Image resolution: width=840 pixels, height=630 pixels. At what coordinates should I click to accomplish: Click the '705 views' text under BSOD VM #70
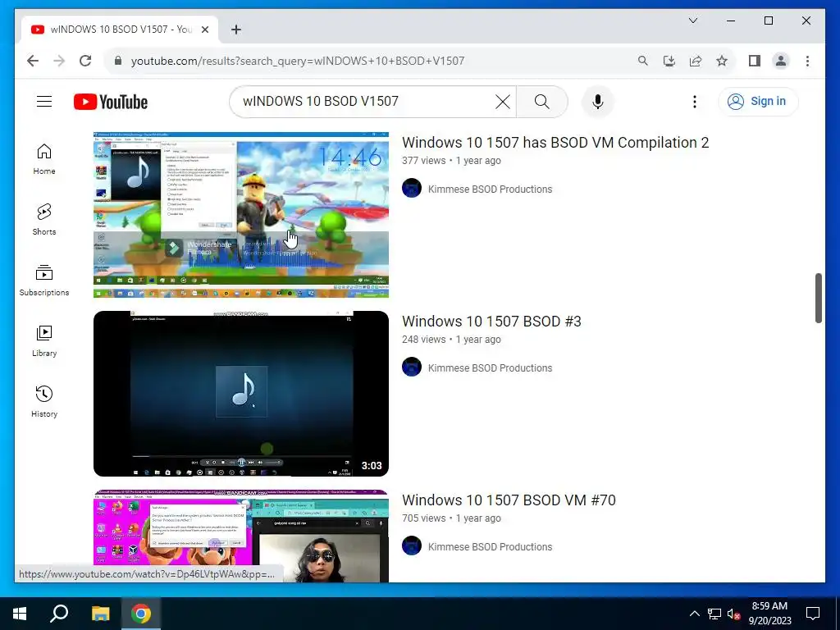(x=424, y=518)
